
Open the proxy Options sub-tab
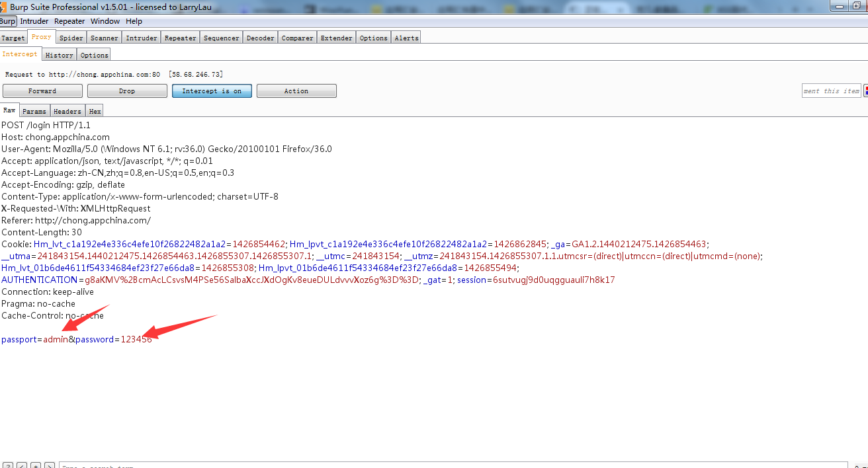[x=95, y=55]
